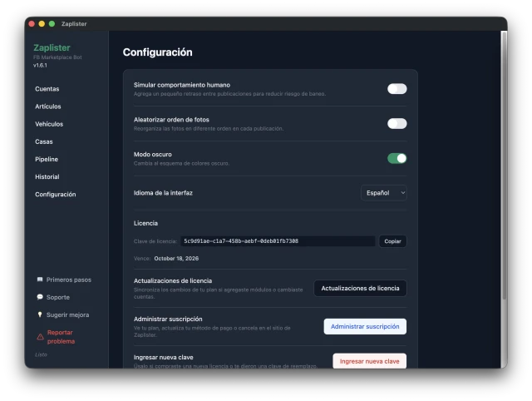Viewport: 532px width, 401px height.
Task: Open the Soporte link
Action: tap(58, 298)
